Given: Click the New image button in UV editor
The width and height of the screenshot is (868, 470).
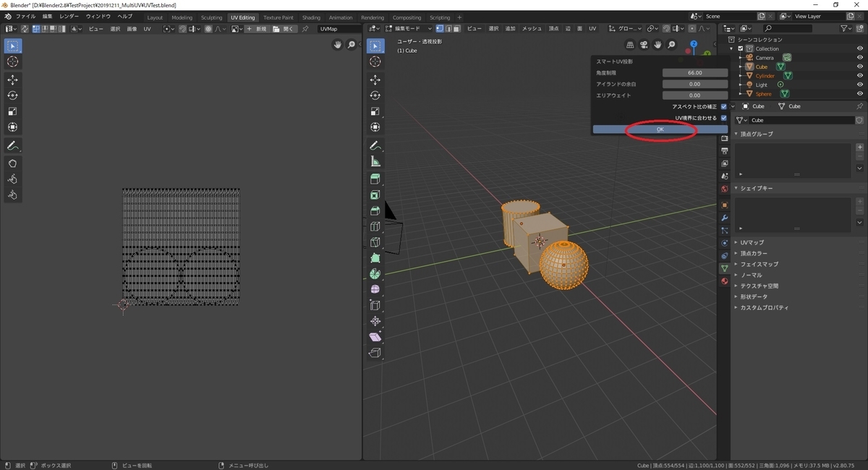Looking at the screenshot, I should 257,28.
